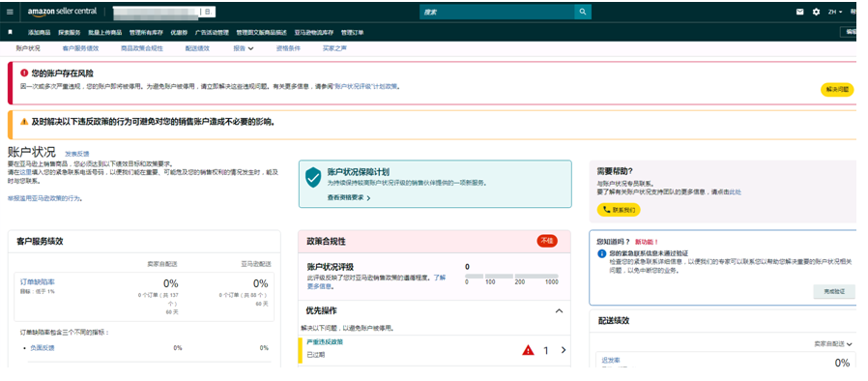Open 查看资格要求 chevron link
The image size is (868, 381).
(x=349, y=197)
